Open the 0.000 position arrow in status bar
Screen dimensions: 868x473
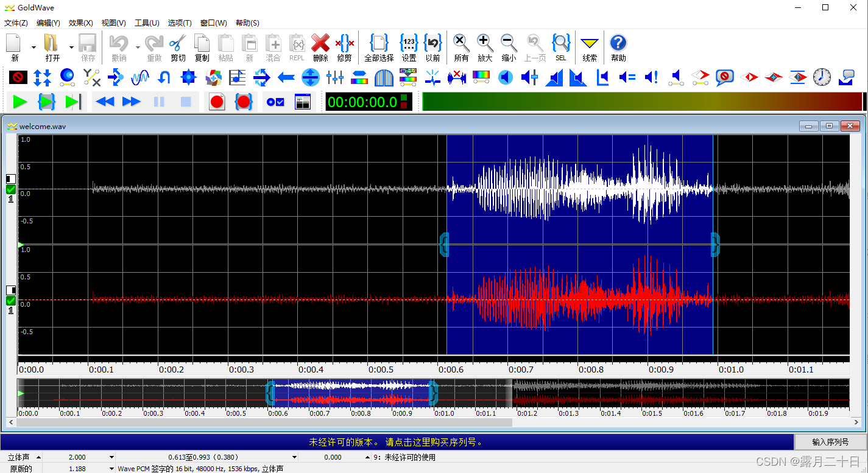tap(367, 457)
